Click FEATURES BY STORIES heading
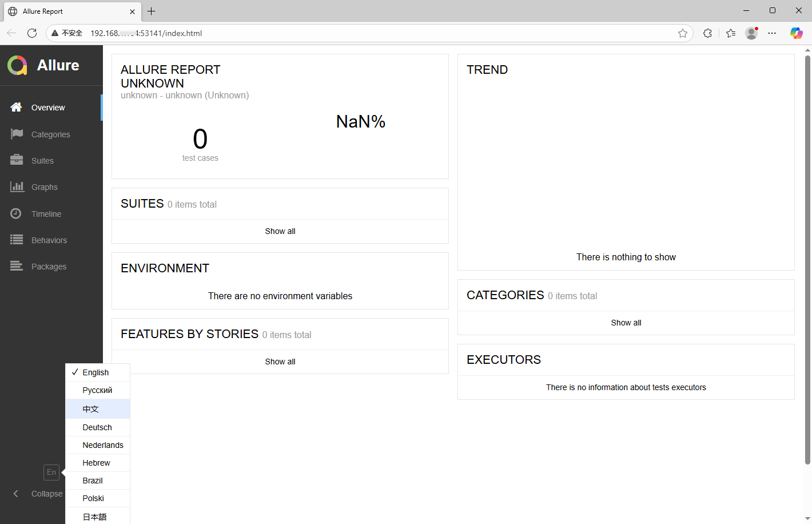Screen dimensions: 812x524 190,334
